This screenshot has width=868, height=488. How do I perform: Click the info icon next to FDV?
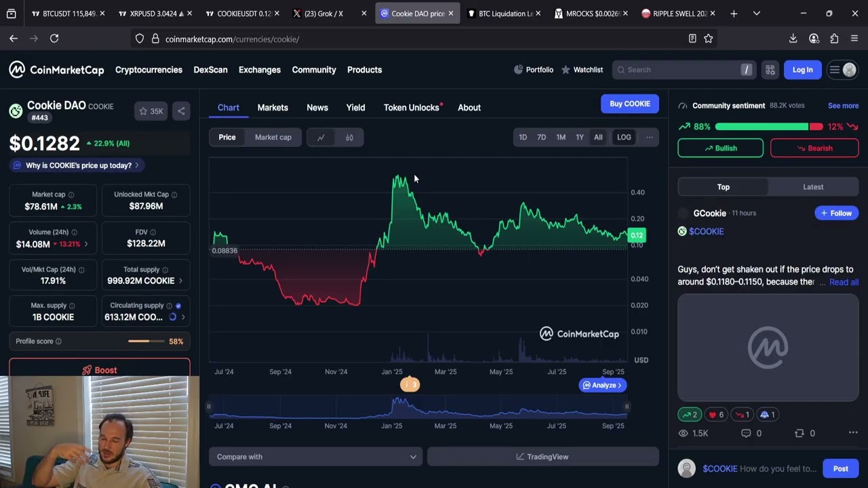(x=153, y=232)
